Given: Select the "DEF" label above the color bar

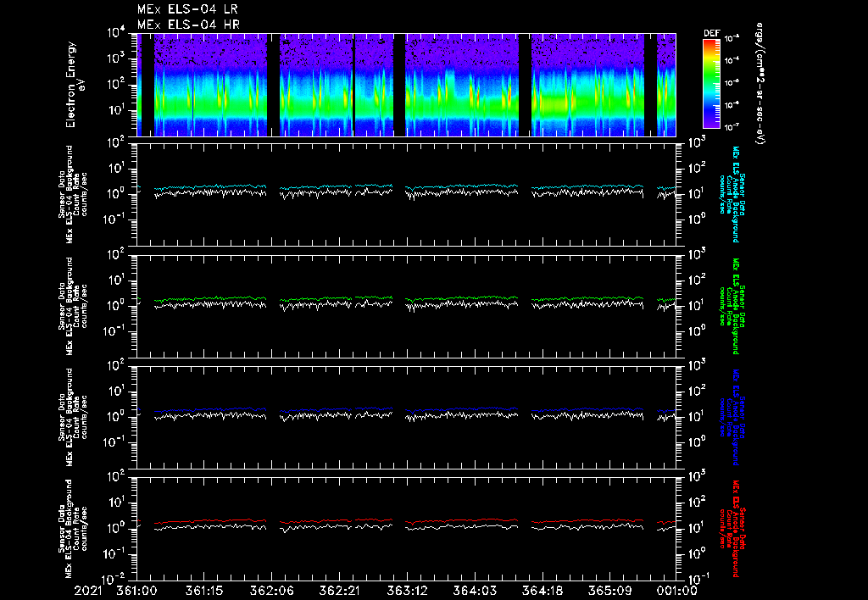Looking at the screenshot, I should pos(711,33).
